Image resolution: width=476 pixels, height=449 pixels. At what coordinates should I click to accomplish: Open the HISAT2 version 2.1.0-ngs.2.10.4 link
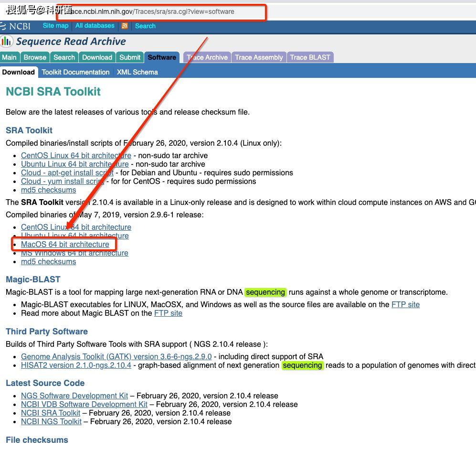click(x=76, y=365)
